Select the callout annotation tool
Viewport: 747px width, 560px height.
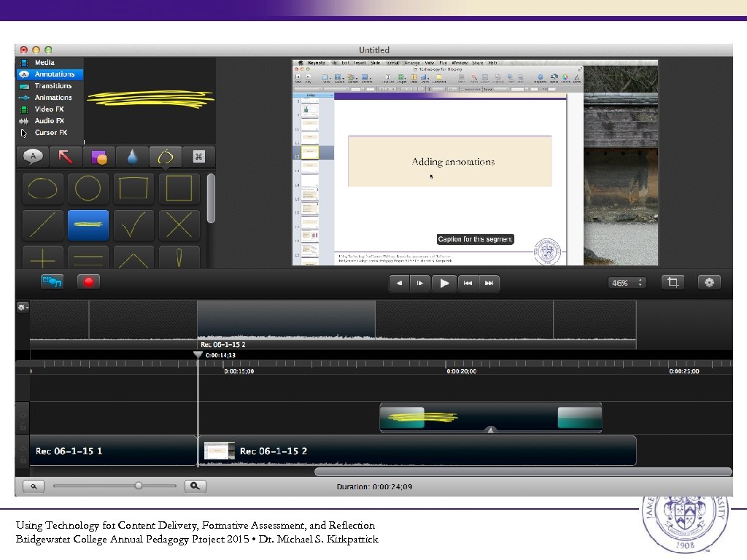(33, 156)
